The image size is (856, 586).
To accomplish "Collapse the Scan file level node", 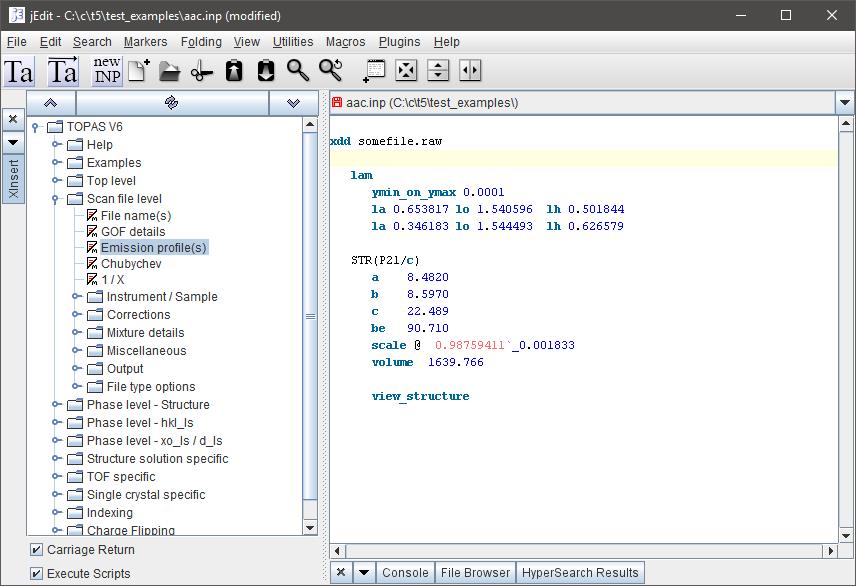I will (x=57, y=199).
